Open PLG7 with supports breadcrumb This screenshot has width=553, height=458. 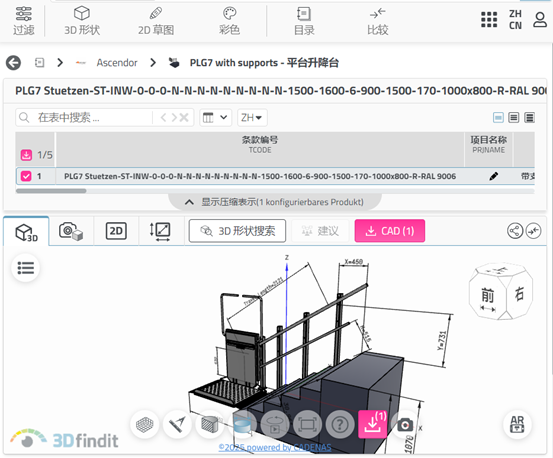tap(264, 63)
